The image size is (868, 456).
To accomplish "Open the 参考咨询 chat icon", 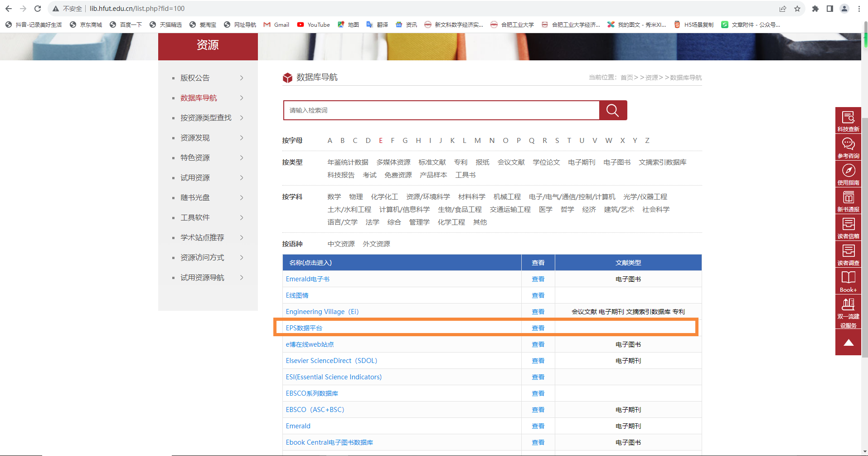I will pos(848,147).
